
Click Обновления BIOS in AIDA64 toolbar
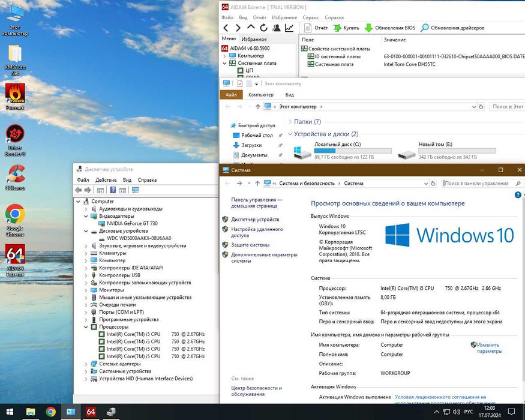pyautogui.click(x=390, y=28)
